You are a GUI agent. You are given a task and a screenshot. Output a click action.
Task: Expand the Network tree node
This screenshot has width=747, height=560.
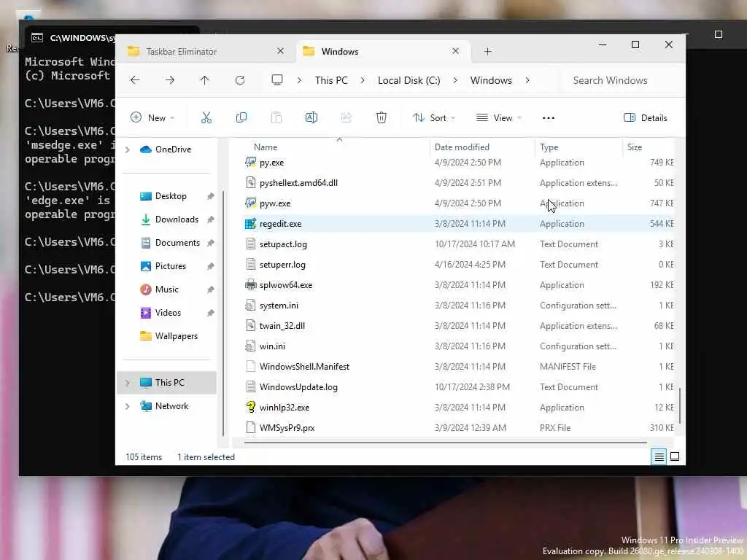pos(127,406)
